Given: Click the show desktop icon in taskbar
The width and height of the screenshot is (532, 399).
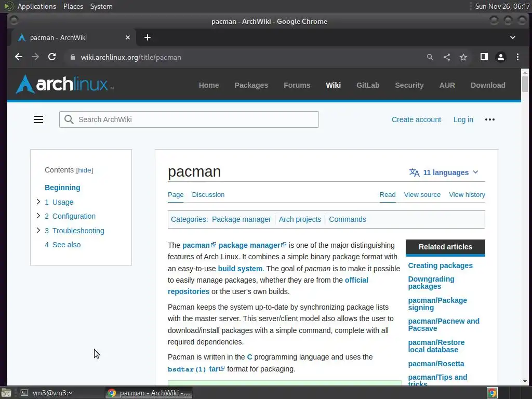Looking at the screenshot, I should click(x=6, y=393).
